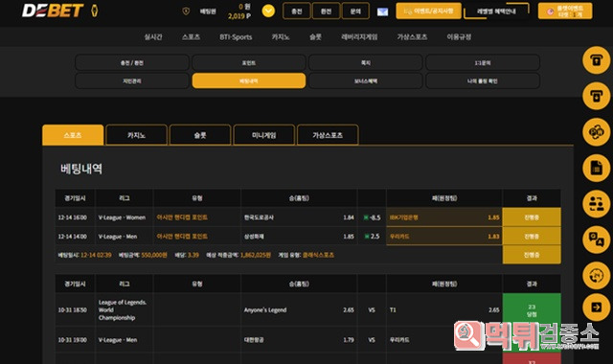
Task: Click the 충전 header button
Action: click(297, 11)
